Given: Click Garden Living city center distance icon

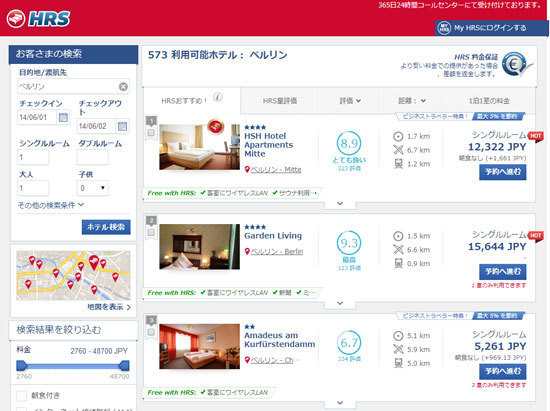Looking at the screenshot, I should (398, 236).
